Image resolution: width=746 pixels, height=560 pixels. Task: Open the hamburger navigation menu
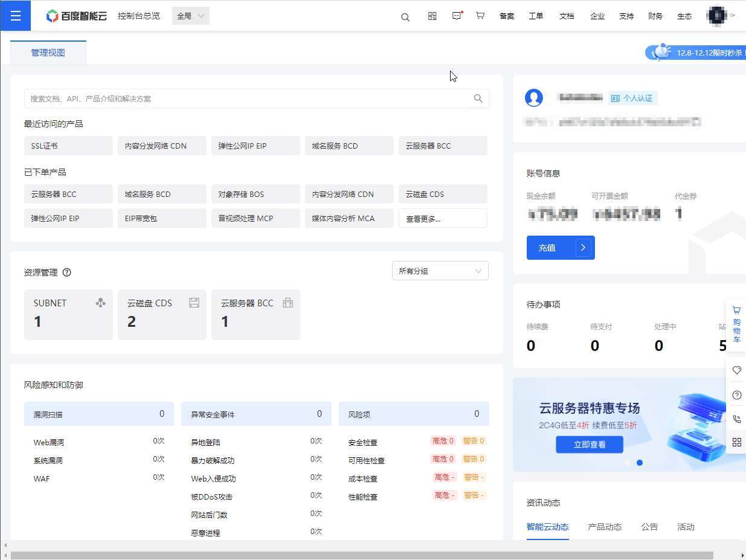[15, 16]
